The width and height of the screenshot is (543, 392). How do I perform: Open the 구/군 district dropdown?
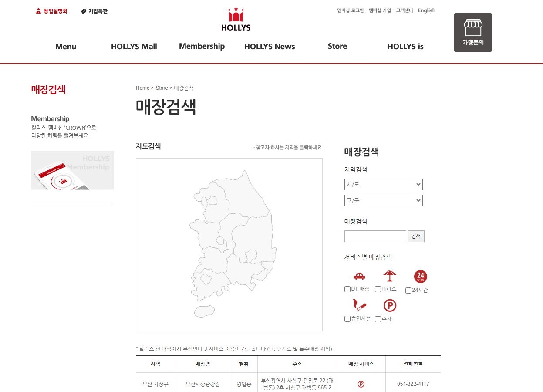384,200
